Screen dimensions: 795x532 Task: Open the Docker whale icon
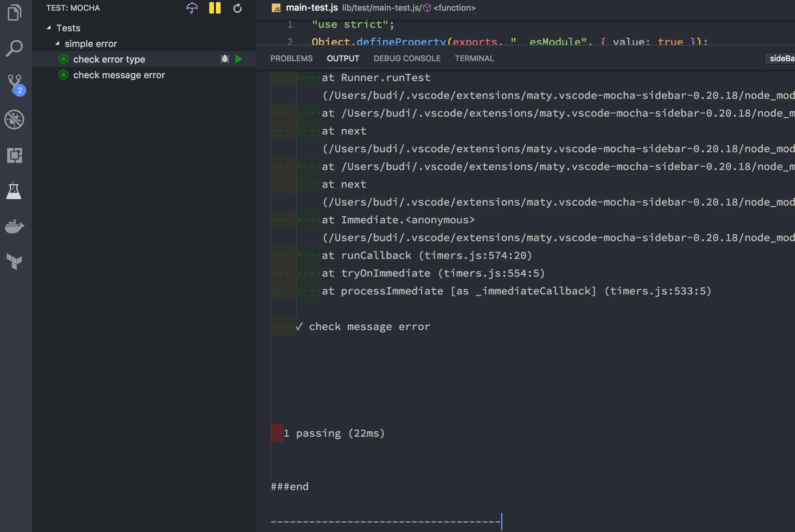click(14, 226)
